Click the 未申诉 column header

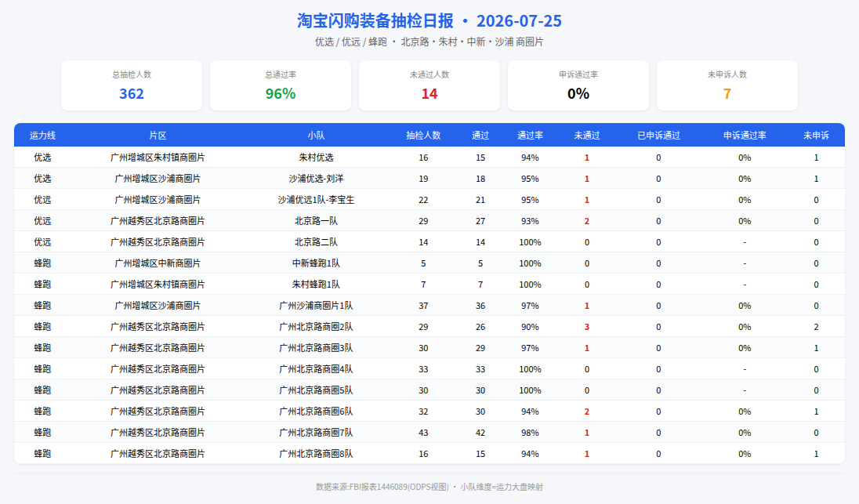pos(816,136)
